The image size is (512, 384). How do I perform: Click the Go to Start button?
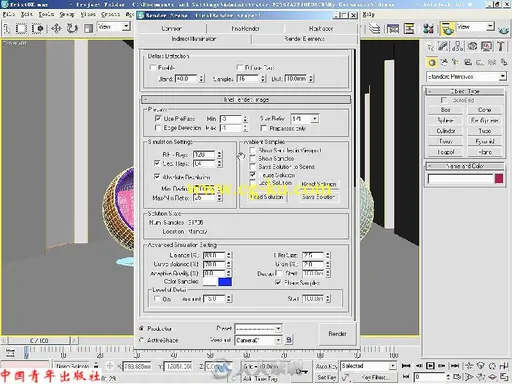406,366
